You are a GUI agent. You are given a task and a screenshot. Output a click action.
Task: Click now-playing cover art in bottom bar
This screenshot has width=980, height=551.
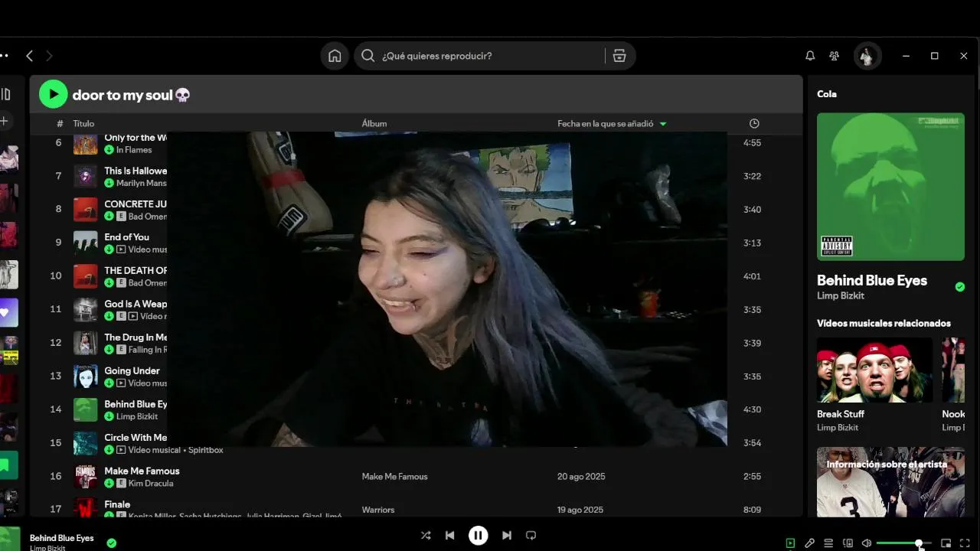pyautogui.click(x=10, y=539)
